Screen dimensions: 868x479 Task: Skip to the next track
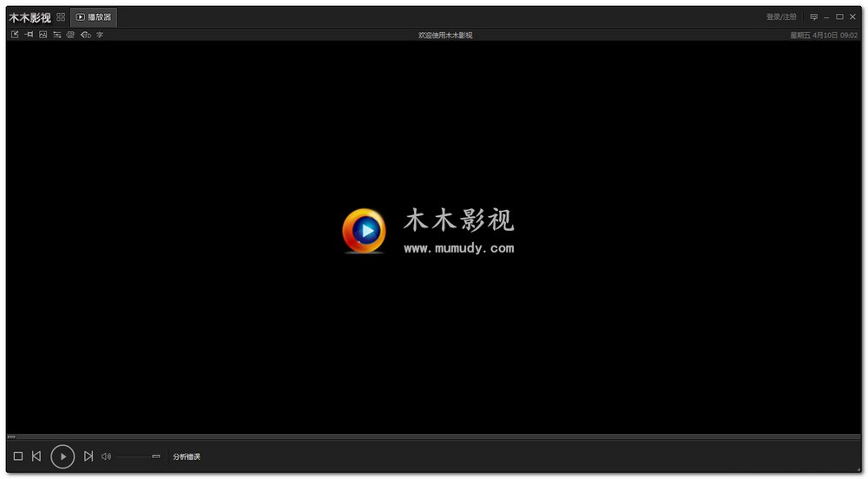click(88, 456)
